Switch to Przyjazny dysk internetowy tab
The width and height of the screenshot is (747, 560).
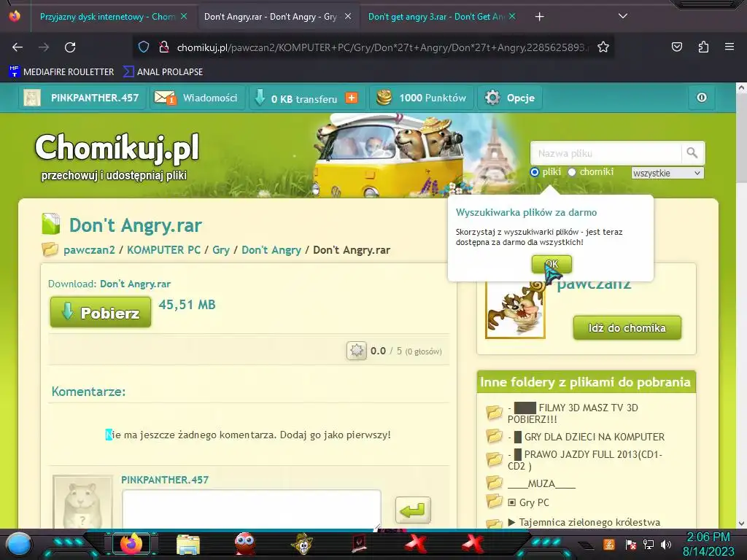pyautogui.click(x=107, y=17)
